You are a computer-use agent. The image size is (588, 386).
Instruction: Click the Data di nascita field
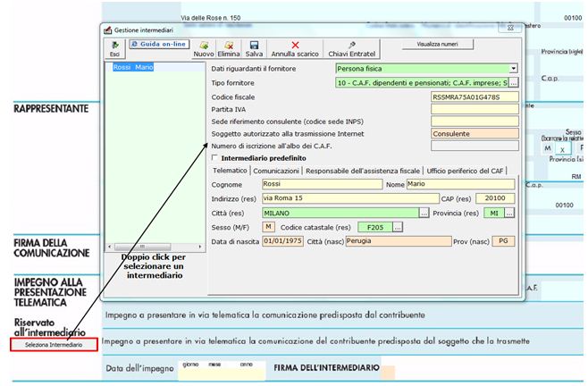pyautogui.click(x=282, y=241)
